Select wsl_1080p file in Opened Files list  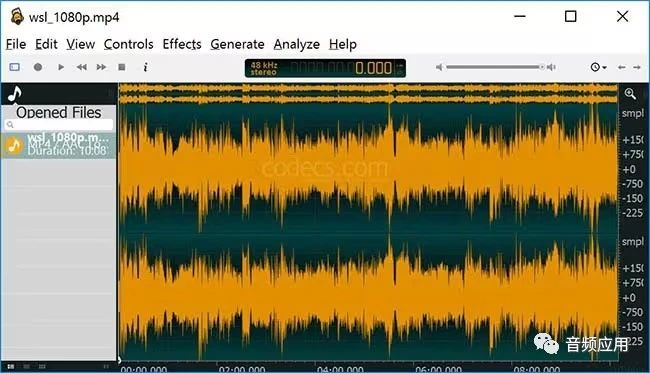(58, 145)
